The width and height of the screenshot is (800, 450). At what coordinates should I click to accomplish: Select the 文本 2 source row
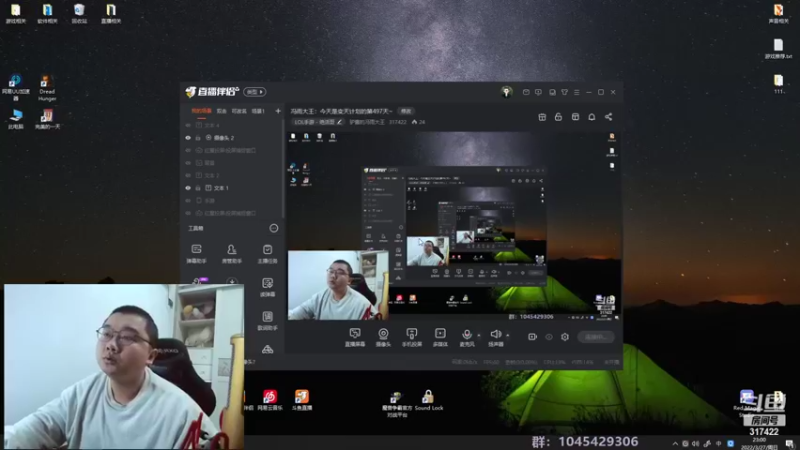pos(232,176)
